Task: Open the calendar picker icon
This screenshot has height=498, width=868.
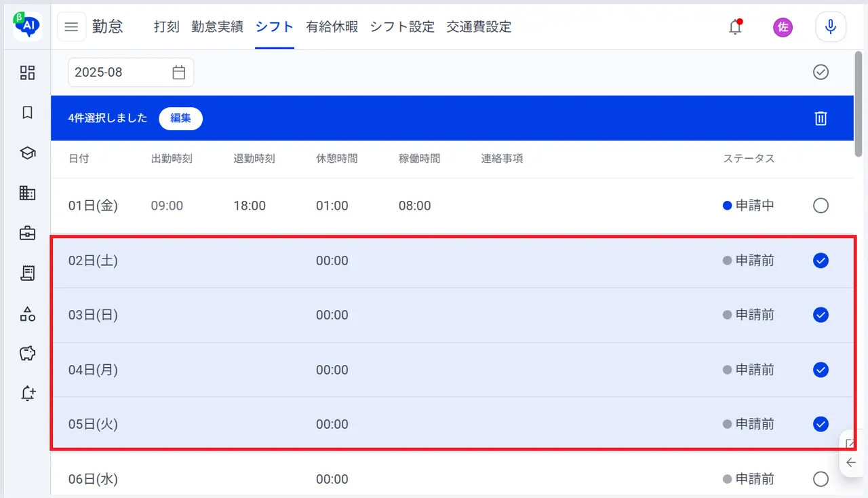Action: 179,73
